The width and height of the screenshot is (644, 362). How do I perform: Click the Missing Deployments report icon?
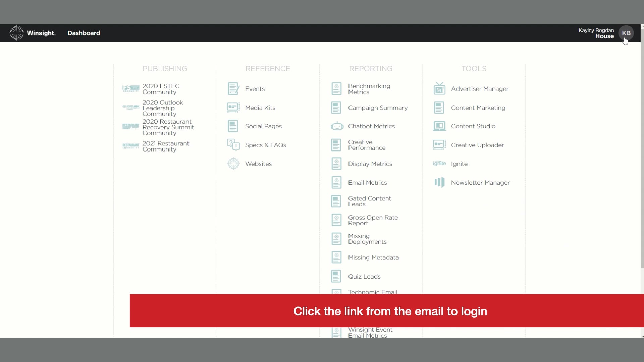336,239
